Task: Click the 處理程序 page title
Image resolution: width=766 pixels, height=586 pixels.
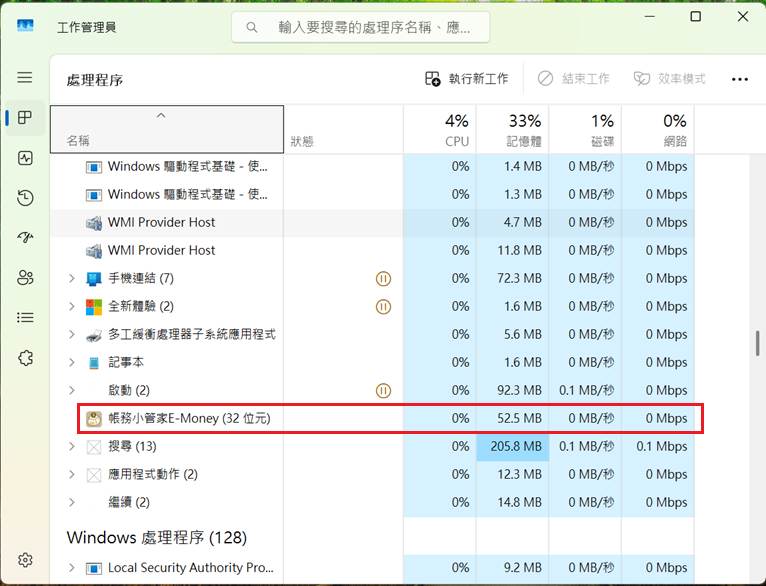Action: 95,80
